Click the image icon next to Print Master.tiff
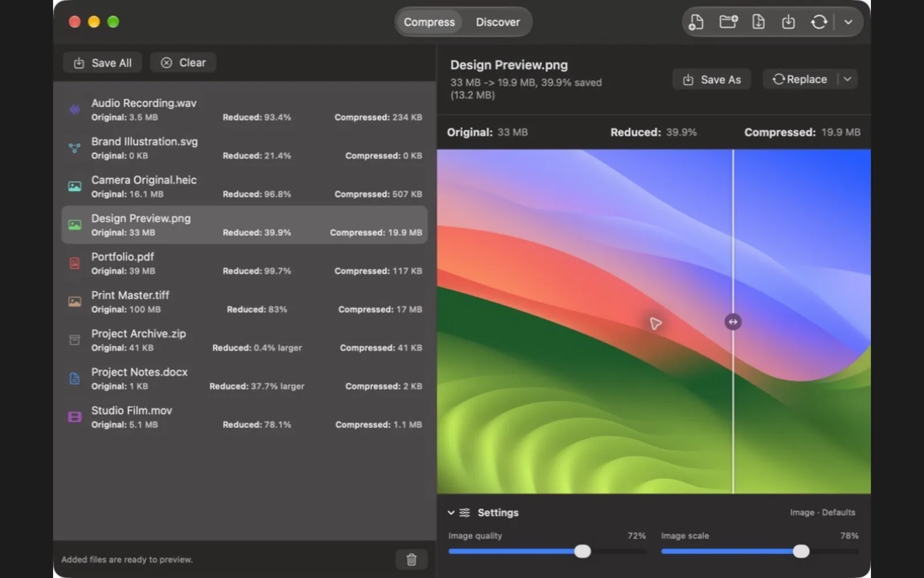Screen dimensions: 924x578 74,302
